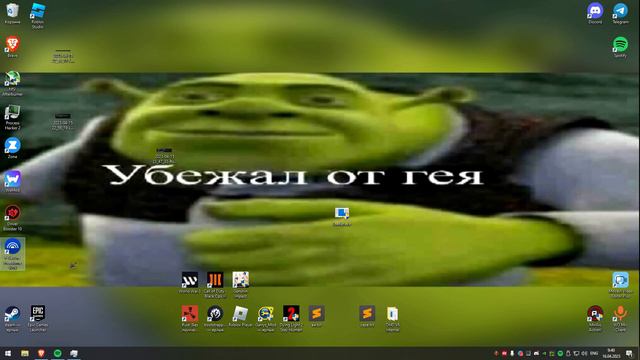The width and height of the screenshot is (640, 360).
Task: Open the Brave browser desktop shortcut
Action: click(12, 47)
